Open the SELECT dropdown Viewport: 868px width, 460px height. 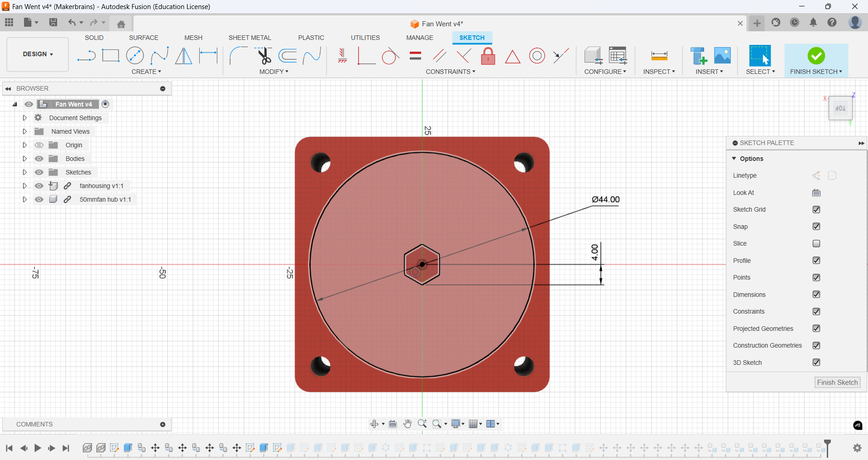[x=761, y=72]
